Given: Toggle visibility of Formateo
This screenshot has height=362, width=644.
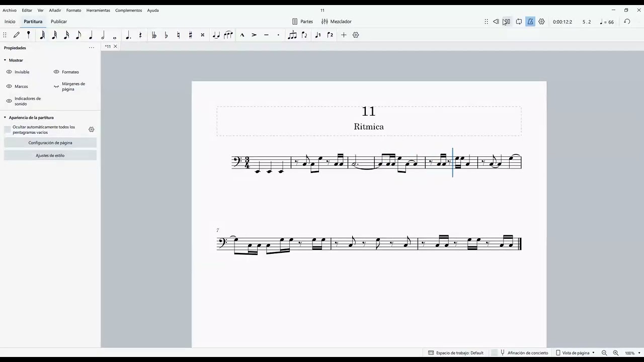Looking at the screenshot, I should tap(56, 72).
